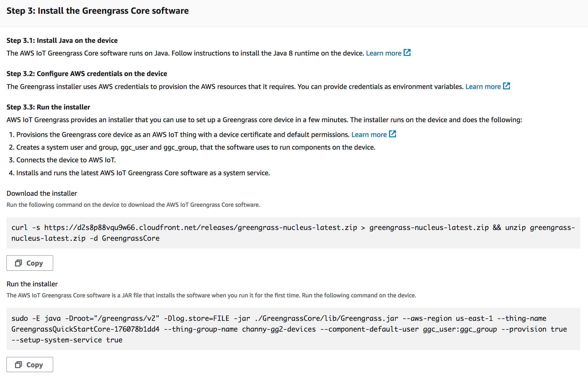Click external link icon after Java runtime sentence

pyautogui.click(x=407, y=53)
